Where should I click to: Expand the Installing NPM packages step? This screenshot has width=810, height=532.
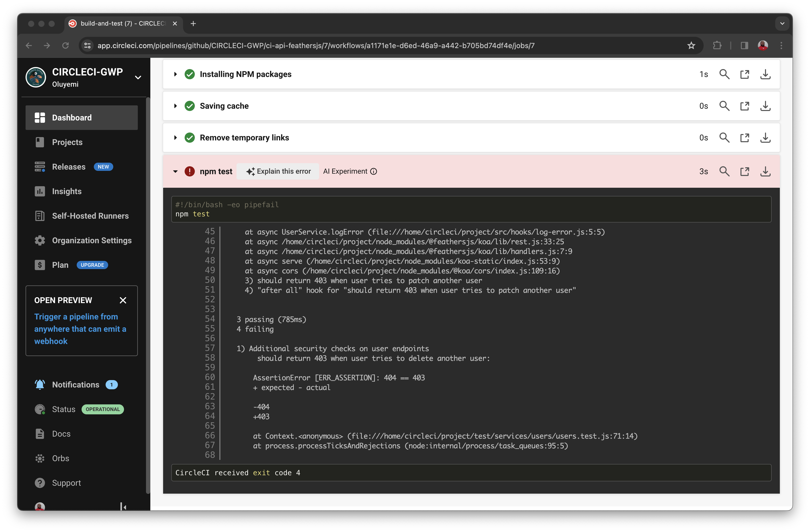tap(175, 74)
